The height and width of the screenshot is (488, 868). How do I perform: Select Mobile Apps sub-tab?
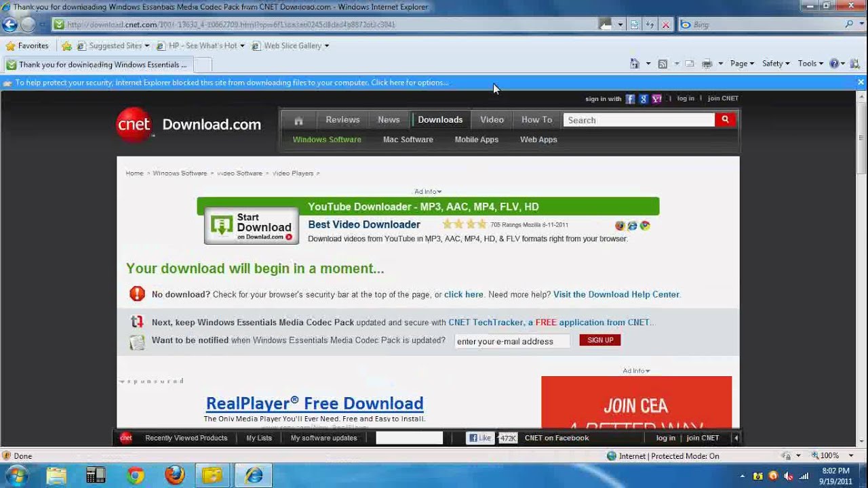click(x=476, y=140)
